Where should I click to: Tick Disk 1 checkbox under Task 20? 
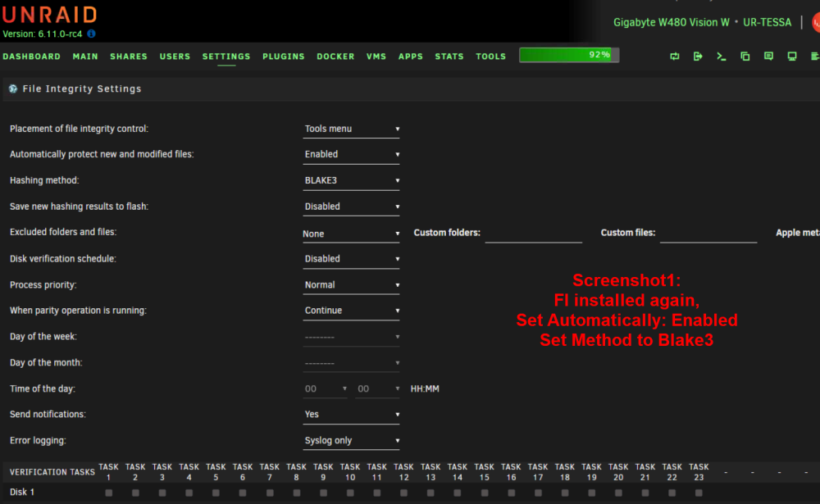618,493
